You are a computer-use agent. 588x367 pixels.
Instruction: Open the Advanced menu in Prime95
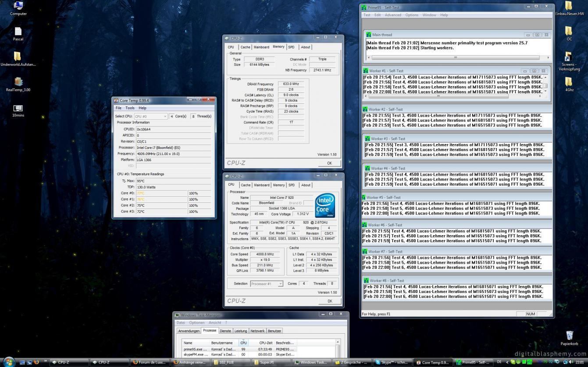(x=393, y=15)
